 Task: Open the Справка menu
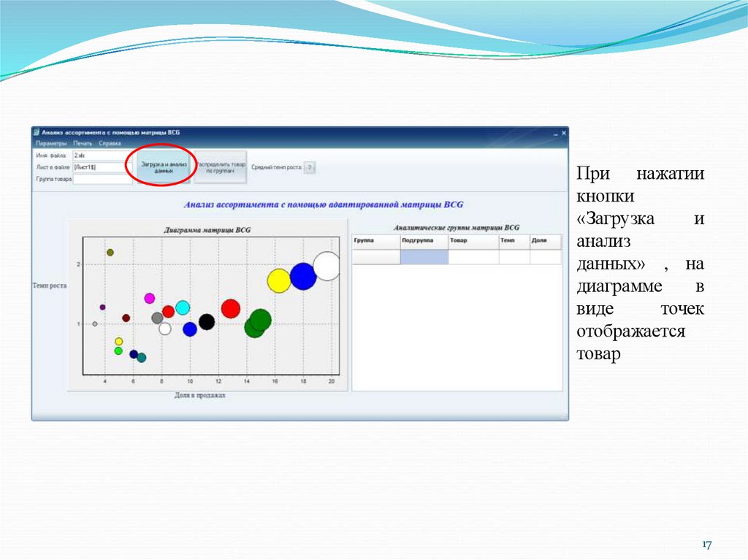[x=110, y=143]
